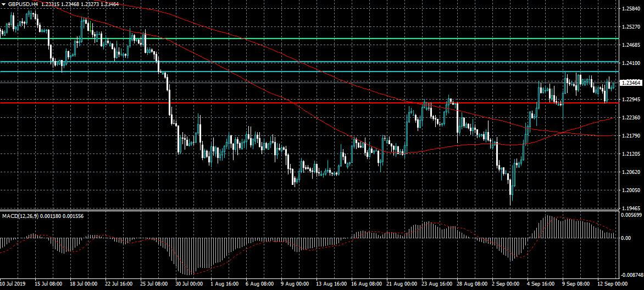644x290 pixels.
Task: Click the 1.20050 price scale value
Action: (x=631, y=190)
